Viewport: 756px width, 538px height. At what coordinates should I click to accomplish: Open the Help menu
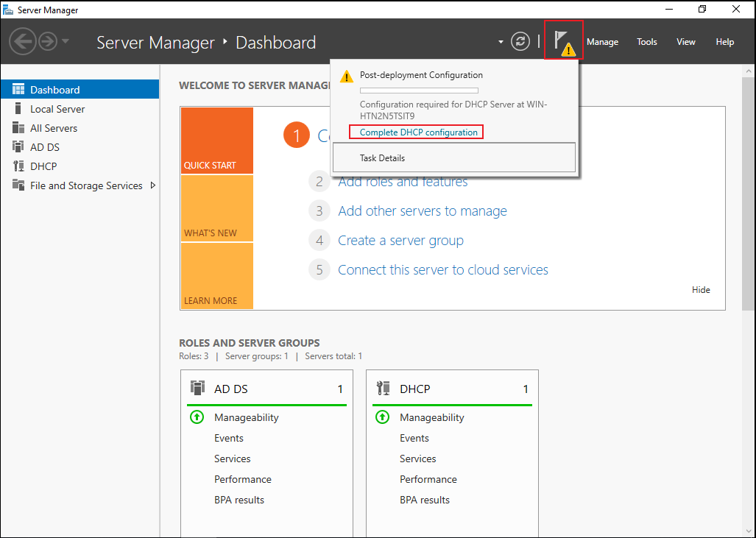pyautogui.click(x=724, y=42)
